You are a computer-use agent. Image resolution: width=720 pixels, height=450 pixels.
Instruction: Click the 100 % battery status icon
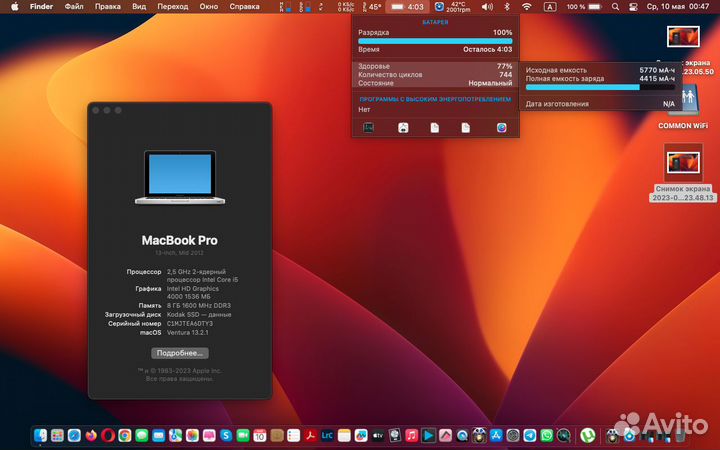point(584,6)
